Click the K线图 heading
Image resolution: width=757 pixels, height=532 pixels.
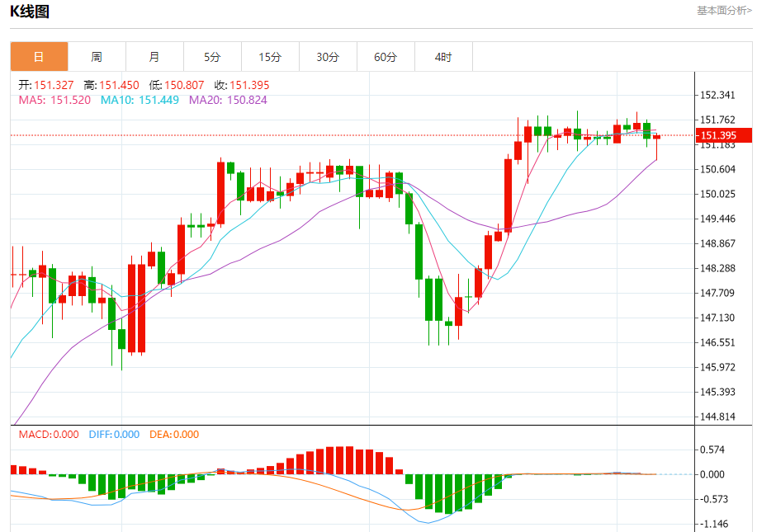[x=30, y=12]
